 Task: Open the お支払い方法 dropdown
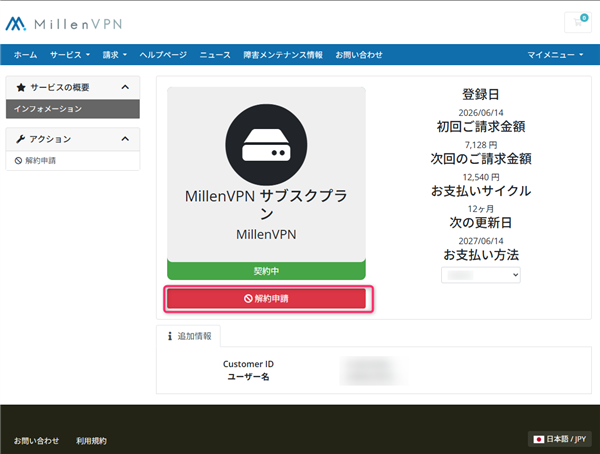click(481, 275)
